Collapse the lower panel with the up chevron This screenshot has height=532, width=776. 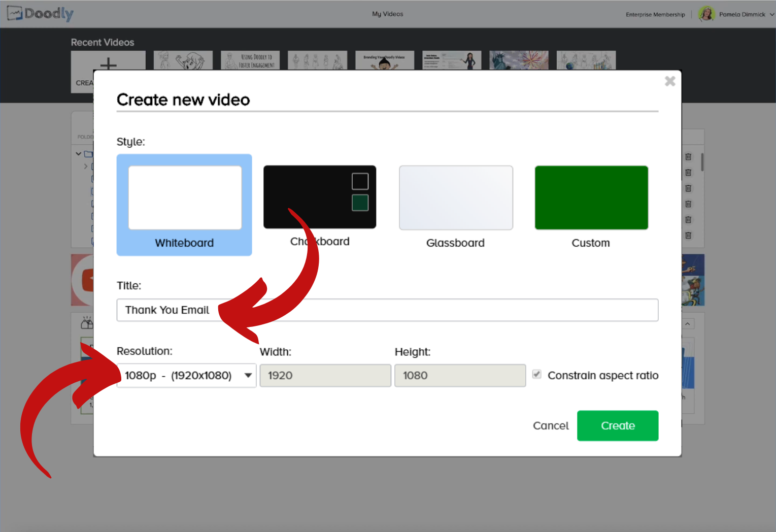coord(687,324)
